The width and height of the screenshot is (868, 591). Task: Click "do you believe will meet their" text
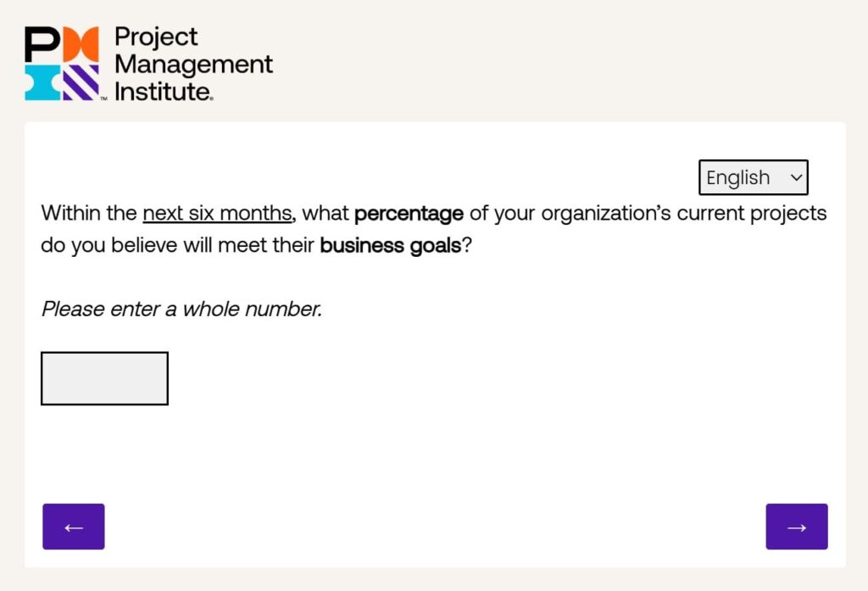(177, 246)
